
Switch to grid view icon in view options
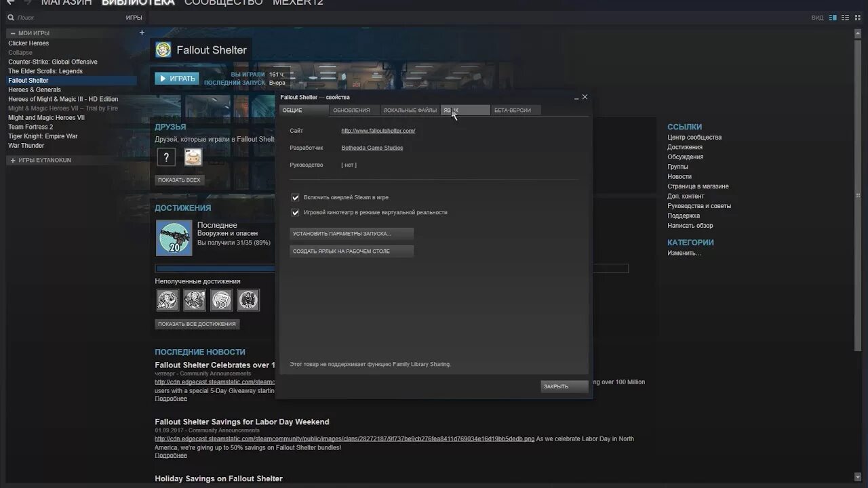pos(857,18)
